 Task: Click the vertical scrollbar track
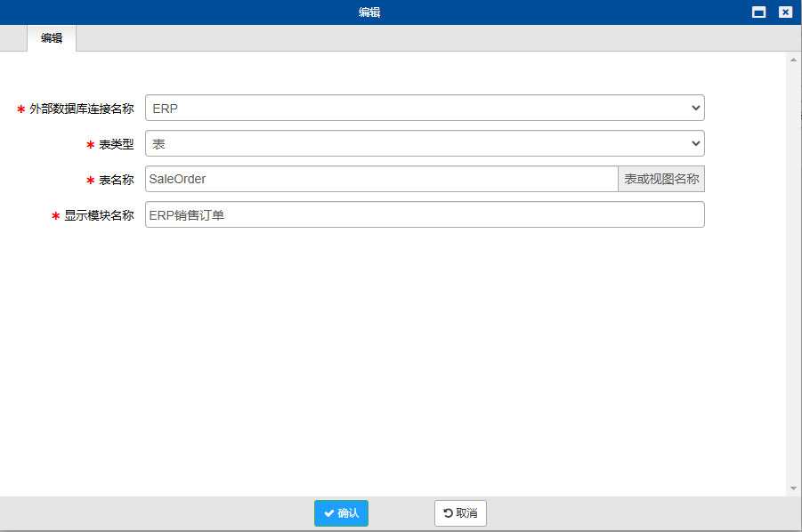792,267
